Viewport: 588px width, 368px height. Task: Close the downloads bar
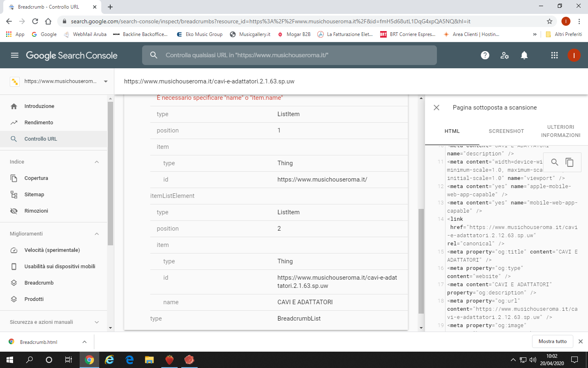580,341
